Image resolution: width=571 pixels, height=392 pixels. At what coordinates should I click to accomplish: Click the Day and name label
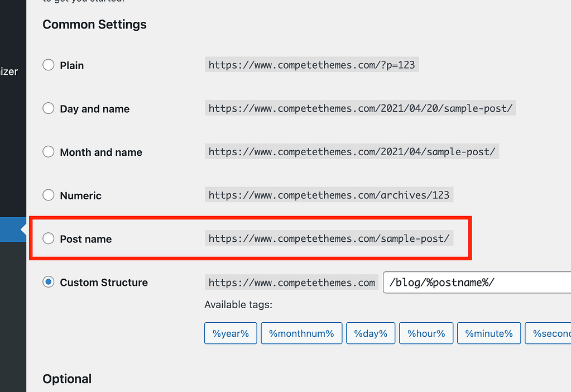coord(95,109)
